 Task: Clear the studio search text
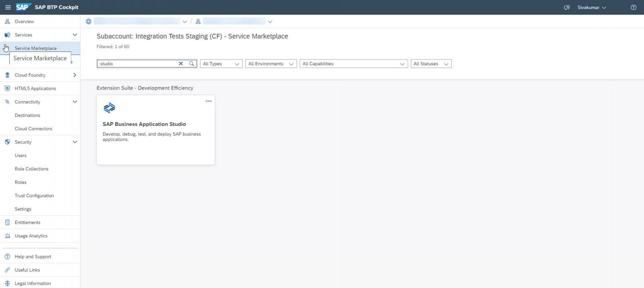(x=181, y=64)
